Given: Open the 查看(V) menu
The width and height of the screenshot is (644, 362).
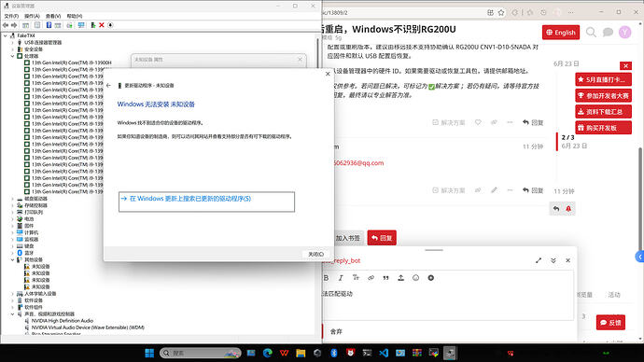Looking at the screenshot, I should coord(53,16).
